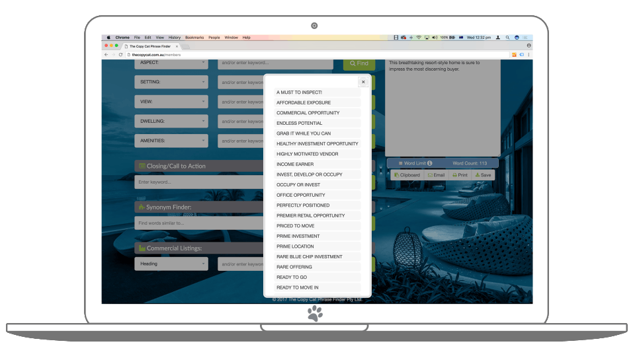Select phrase RARE OFFERING
The height and width of the screenshot is (364, 635).
pyautogui.click(x=317, y=267)
